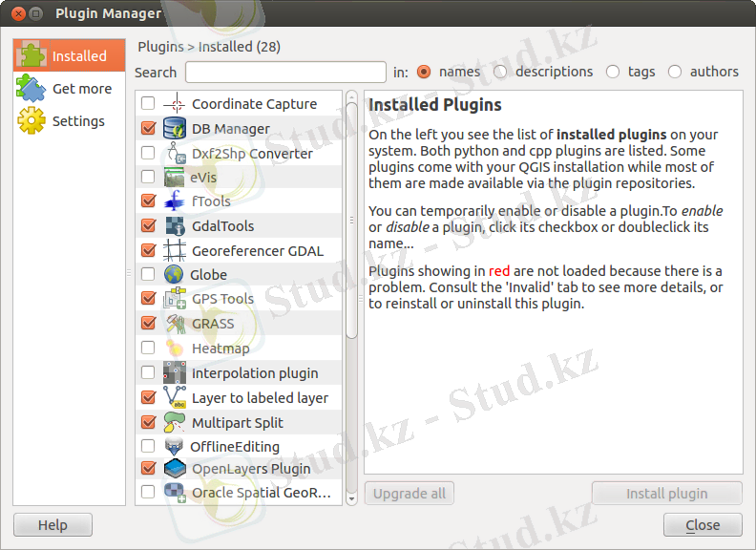
Task: Click the OpenLayers Plugin icon
Action: pos(175,469)
